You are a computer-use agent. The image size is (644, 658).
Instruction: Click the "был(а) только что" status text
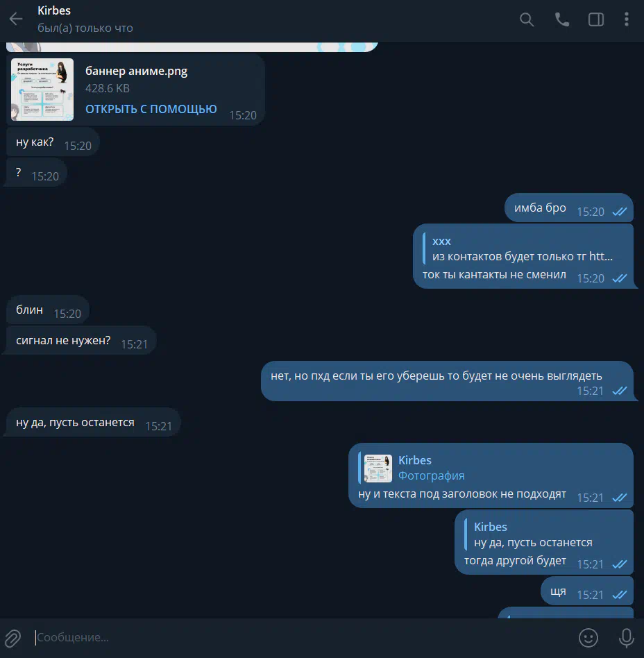pyautogui.click(x=85, y=28)
